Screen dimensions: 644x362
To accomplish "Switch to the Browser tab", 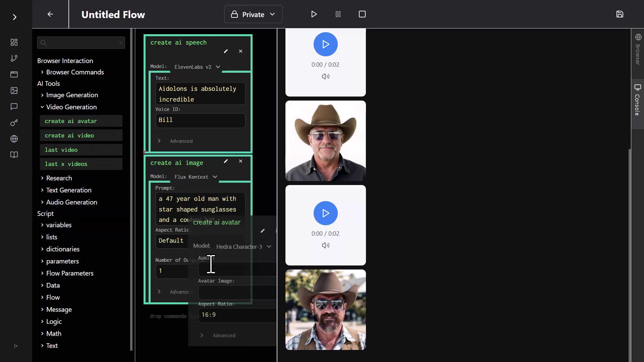I will [638, 50].
